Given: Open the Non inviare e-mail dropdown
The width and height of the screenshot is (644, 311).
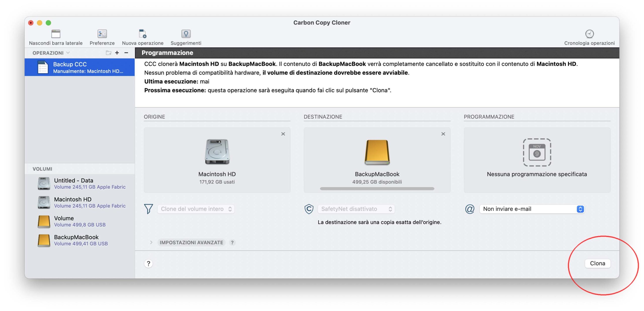Looking at the screenshot, I should pos(532,209).
